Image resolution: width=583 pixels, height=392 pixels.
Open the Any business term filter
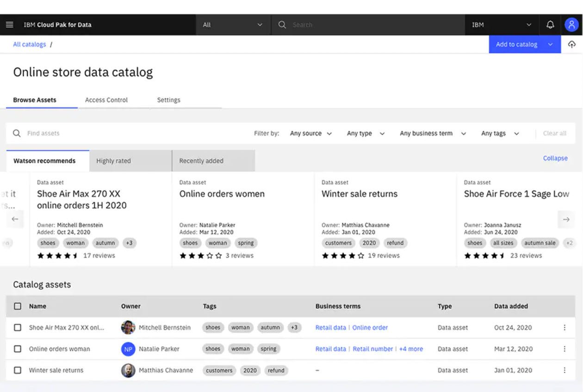point(433,134)
